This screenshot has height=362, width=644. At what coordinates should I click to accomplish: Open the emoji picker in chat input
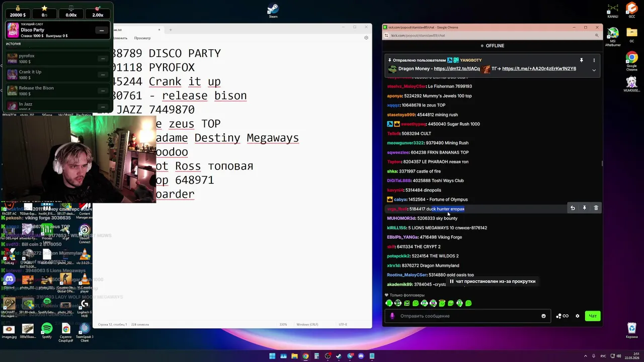point(543,316)
